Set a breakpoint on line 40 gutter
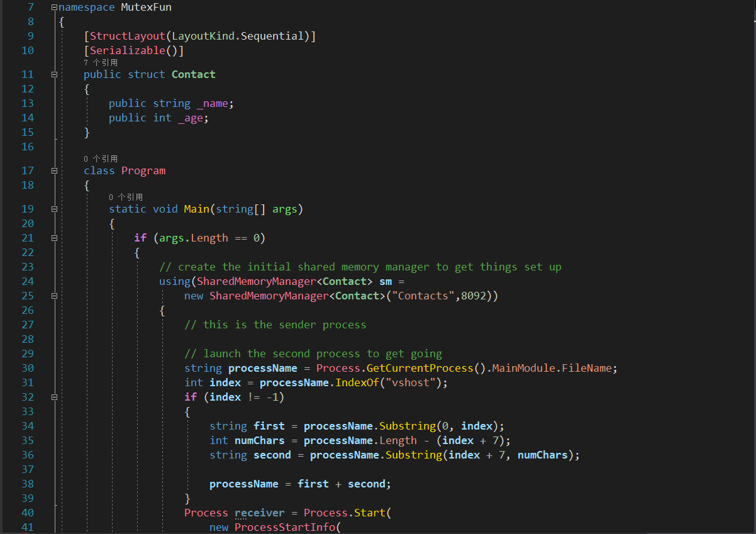This screenshot has width=756, height=534. click(x=9, y=512)
